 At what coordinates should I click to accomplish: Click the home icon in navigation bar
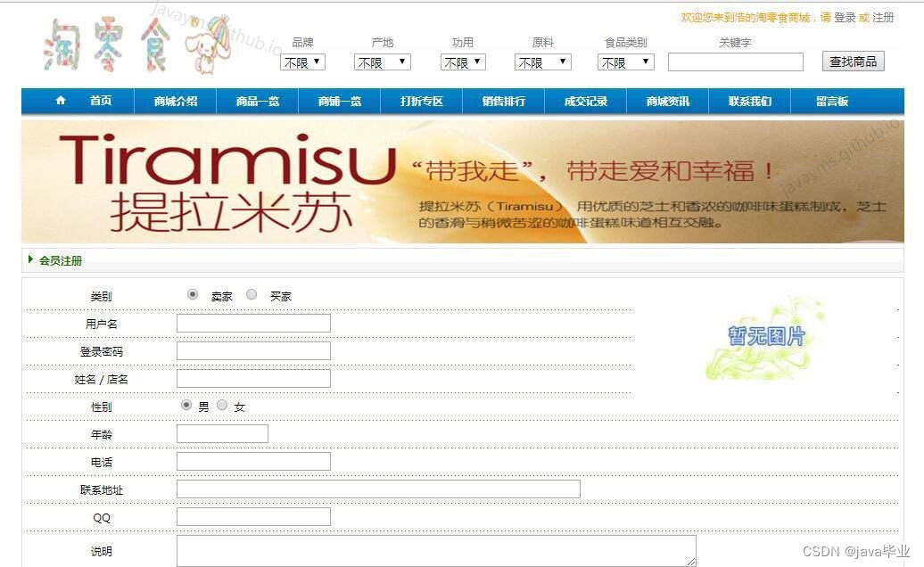59,101
